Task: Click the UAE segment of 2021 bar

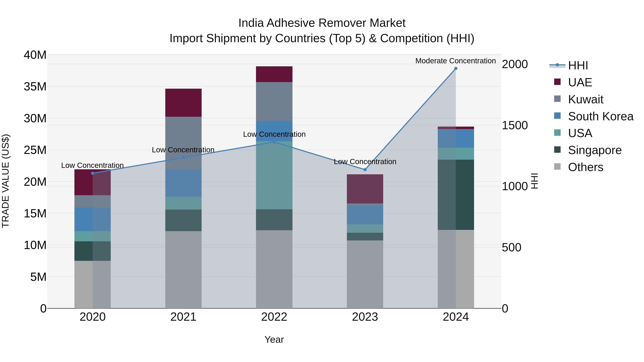Action: pos(183,103)
